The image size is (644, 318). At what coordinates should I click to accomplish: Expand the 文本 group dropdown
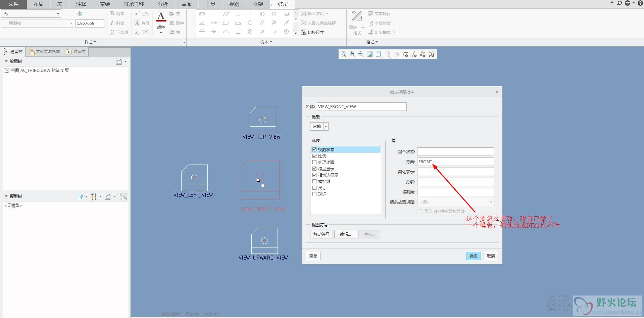(x=266, y=42)
